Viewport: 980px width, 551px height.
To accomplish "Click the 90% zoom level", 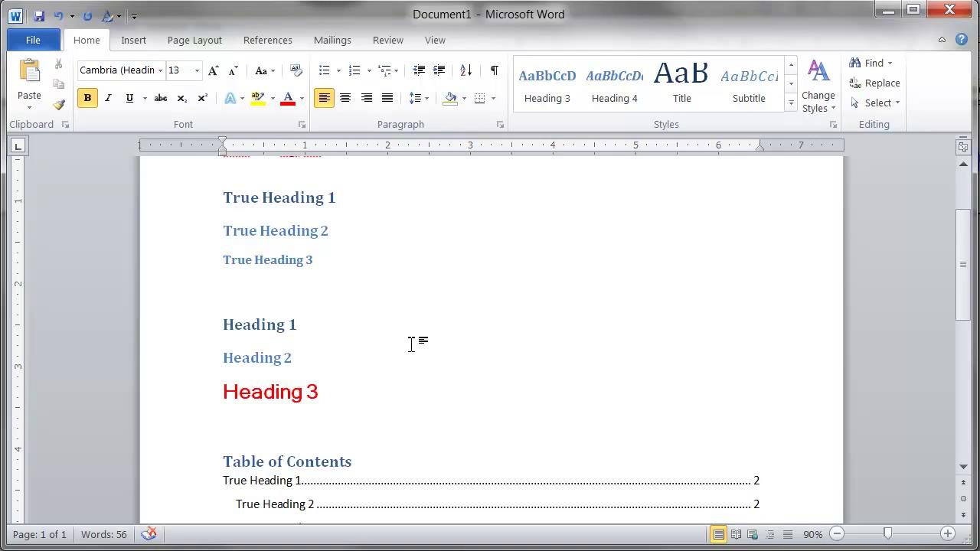I will (x=813, y=534).
